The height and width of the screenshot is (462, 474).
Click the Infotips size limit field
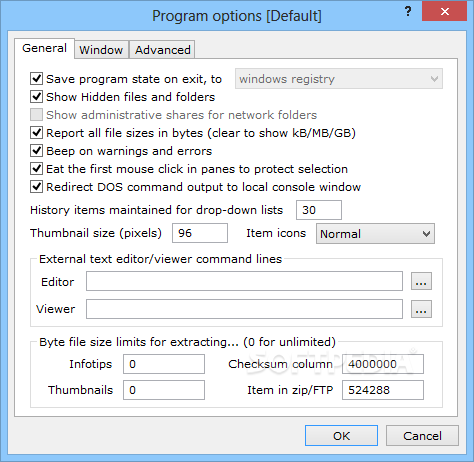[164, 364]
